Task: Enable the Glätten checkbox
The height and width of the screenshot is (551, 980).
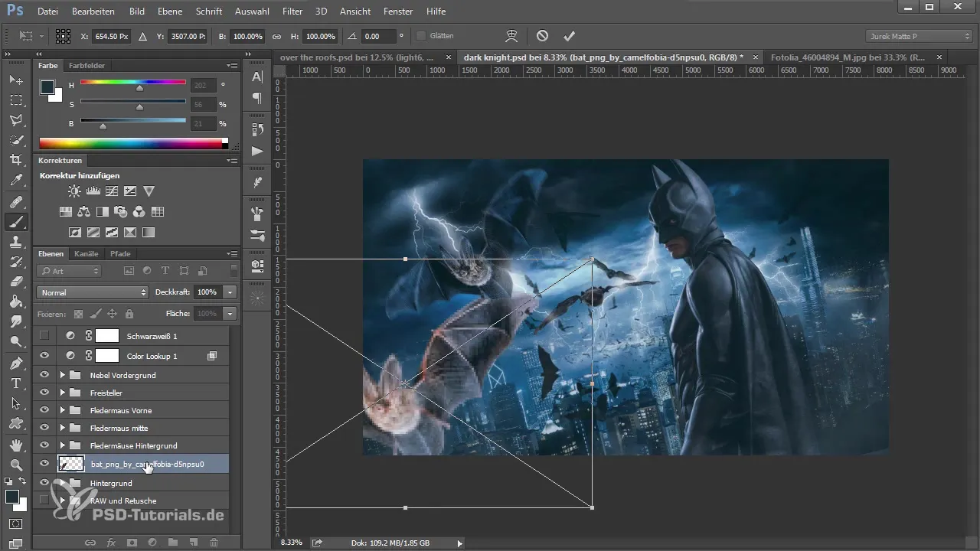Action: click(x=421, y=36)
